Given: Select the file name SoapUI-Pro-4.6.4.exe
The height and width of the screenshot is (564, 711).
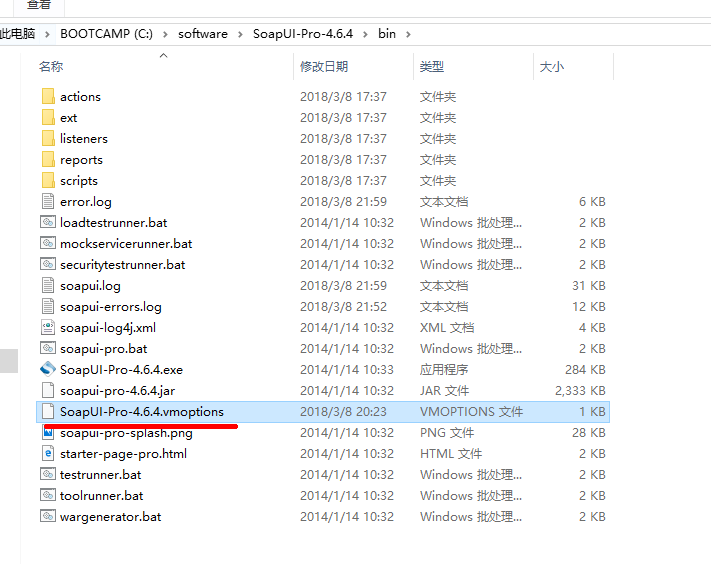Looking at the screenshot, I should 122,370.
